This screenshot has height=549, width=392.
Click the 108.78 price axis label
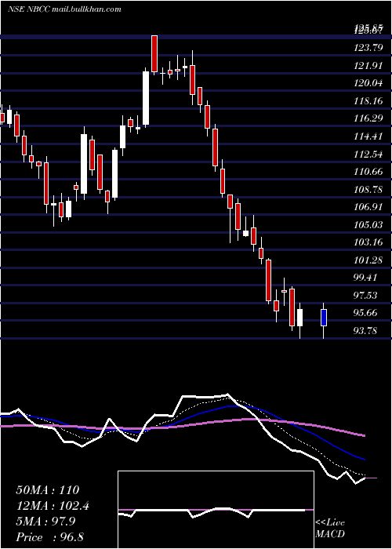368,189
